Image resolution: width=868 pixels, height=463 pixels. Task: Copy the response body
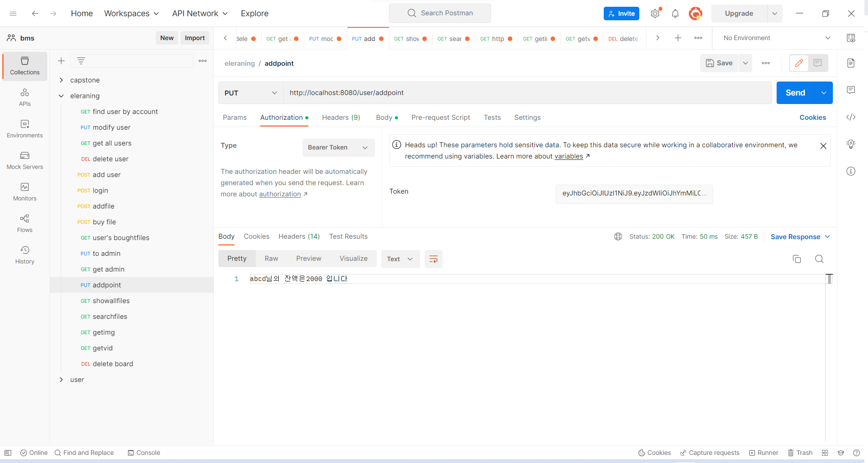click(x=797, y=259)
